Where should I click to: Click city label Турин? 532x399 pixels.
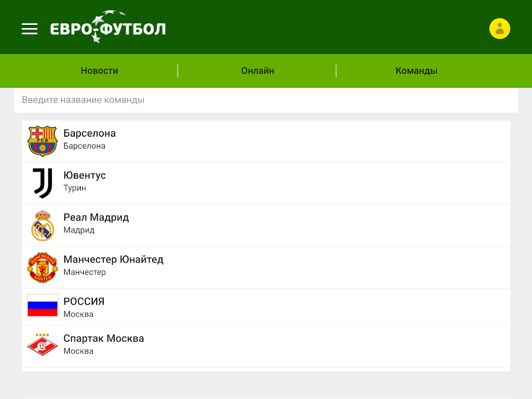[75, 188]
